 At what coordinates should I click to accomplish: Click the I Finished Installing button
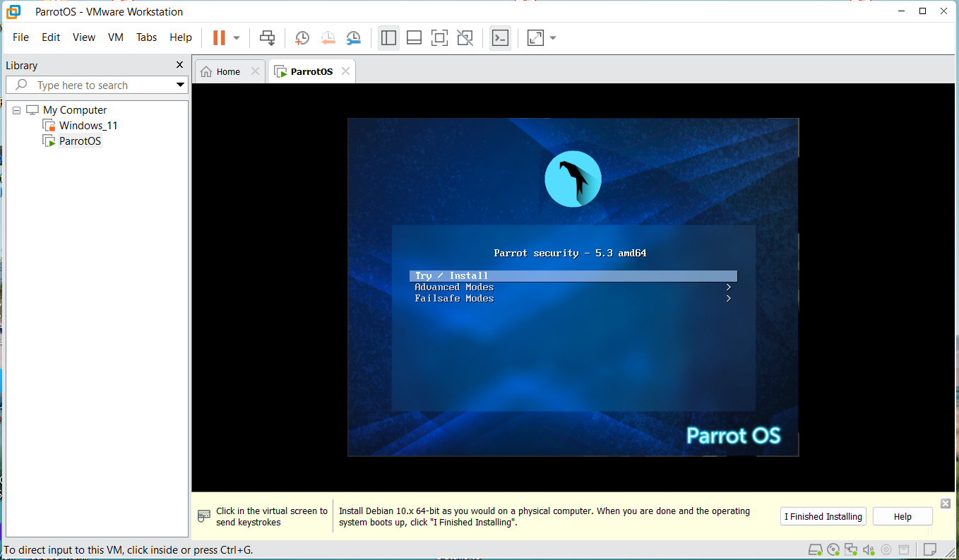pos(823,516)
